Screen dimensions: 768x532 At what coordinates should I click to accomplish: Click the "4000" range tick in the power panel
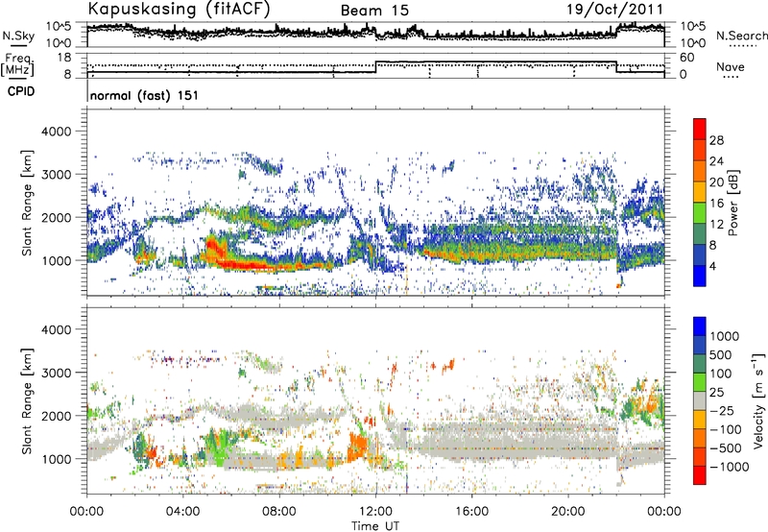coord(56,132)
